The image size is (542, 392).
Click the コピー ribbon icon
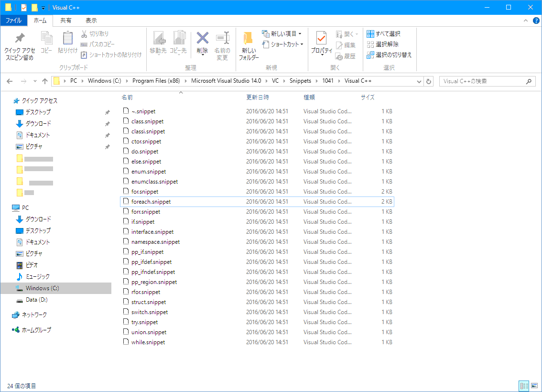click(x=46, y=38)
